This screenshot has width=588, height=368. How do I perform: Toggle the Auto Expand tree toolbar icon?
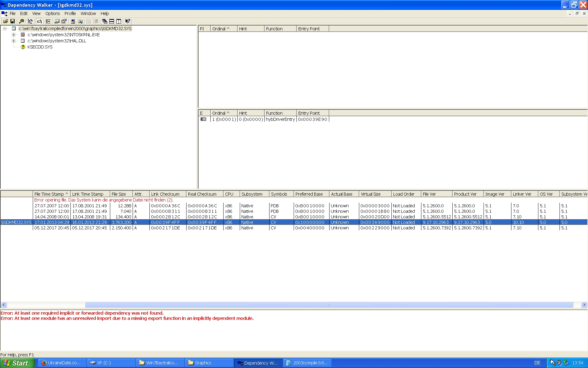pyautogui.click(x=30, y=21)
